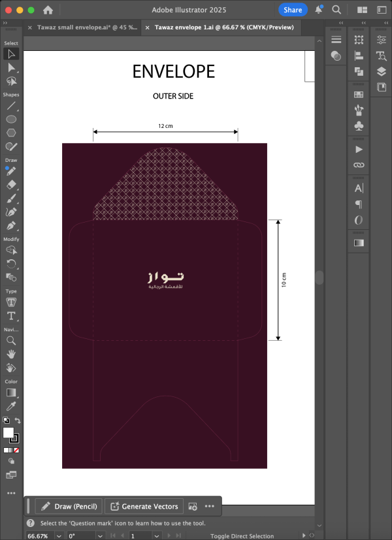Change the screen mode
This screenshot has width=392, height=540.
[11, 475]
